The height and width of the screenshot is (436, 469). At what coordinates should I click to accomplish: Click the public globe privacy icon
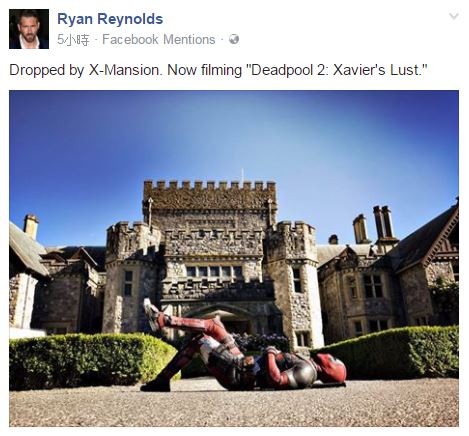tap(234, 39)
